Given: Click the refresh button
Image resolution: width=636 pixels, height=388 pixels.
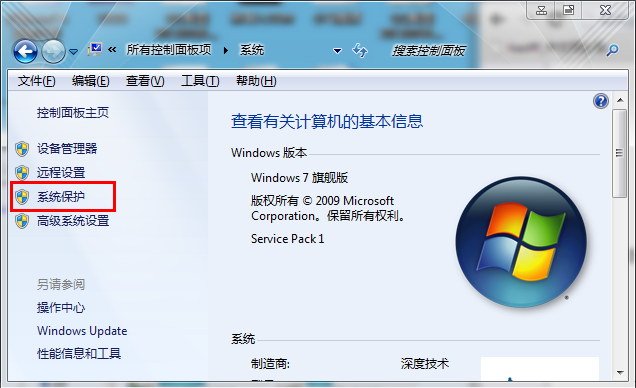Looking at the screenshot, I should pos(360,50).
